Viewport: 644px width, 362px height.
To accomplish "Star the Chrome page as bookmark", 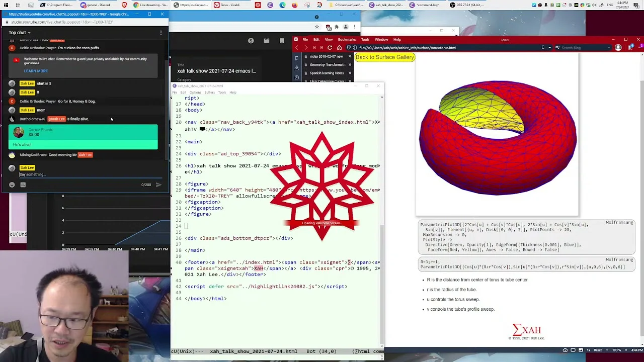I will pos(316,27).
